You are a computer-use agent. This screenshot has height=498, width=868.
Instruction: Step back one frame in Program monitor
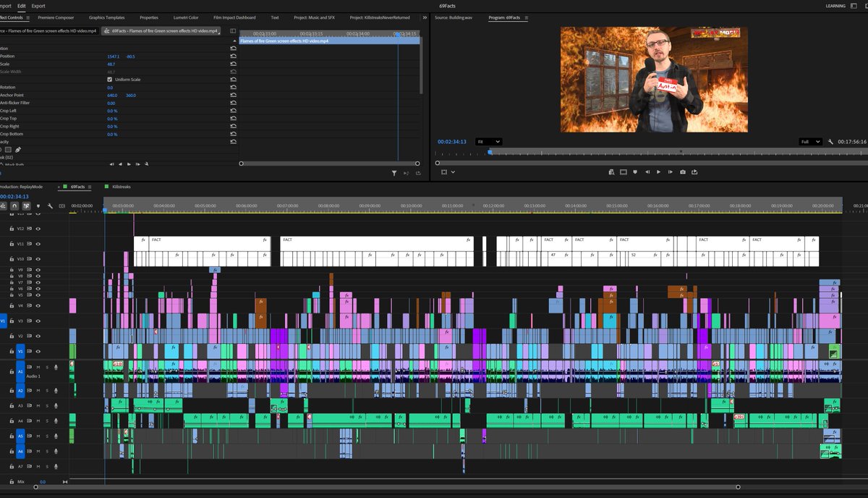(x=647, y=172)
